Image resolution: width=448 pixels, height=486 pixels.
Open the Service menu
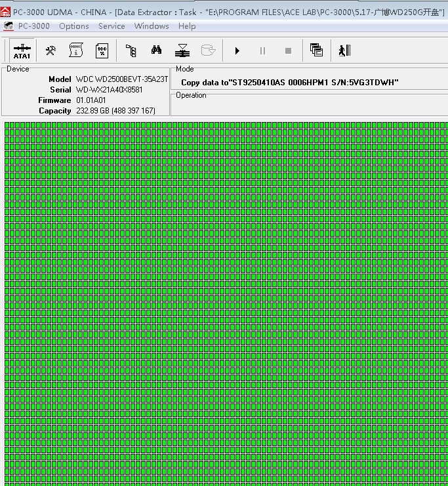pos(112,26)
